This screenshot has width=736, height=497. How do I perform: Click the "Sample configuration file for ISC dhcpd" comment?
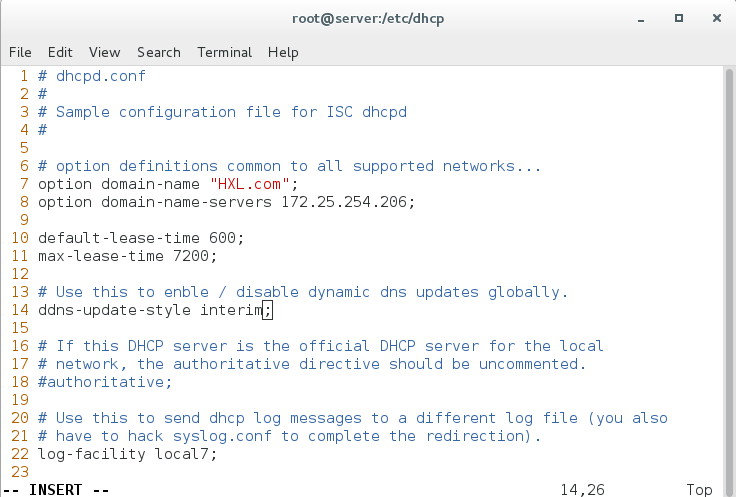222,112
